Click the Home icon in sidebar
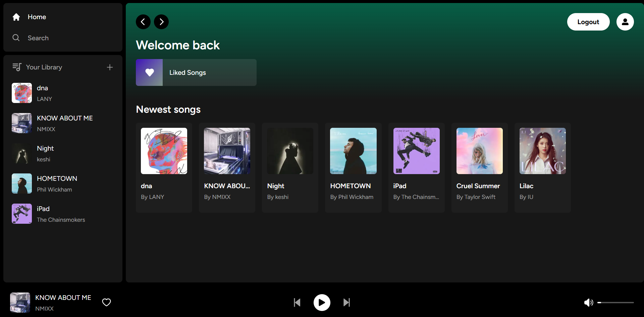This screenshot has height=317, width=644. coord(16,17)
